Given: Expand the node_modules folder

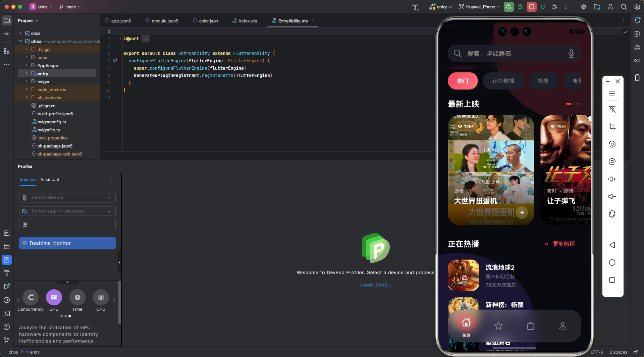Looking at the screenshot, I should point(27,90).
